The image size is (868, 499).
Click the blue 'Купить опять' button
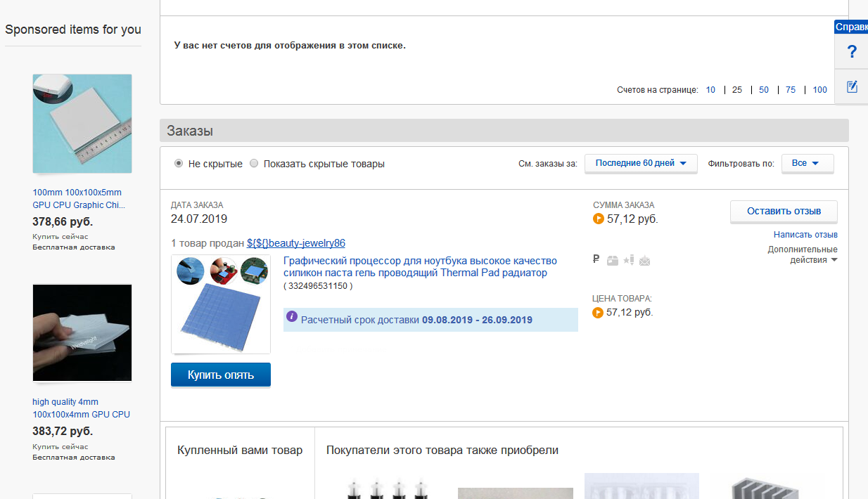click(220, 375)
